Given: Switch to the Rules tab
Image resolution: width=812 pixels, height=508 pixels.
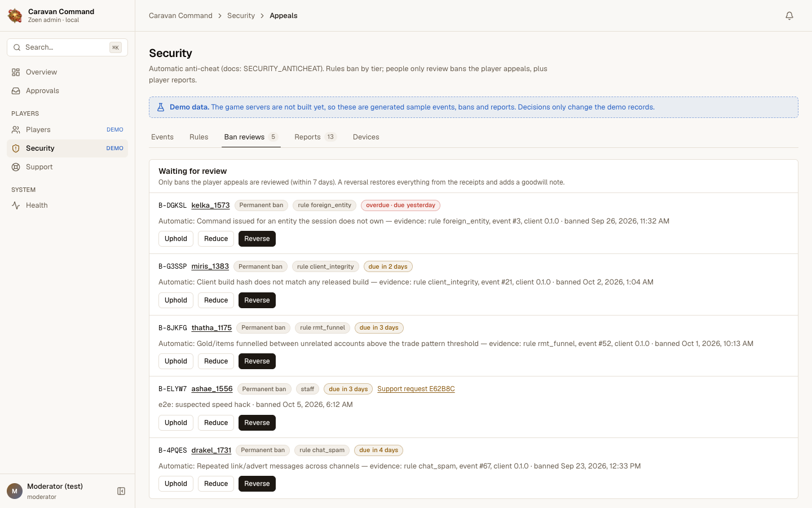Looking at the screenshot, I should [199, 137].
